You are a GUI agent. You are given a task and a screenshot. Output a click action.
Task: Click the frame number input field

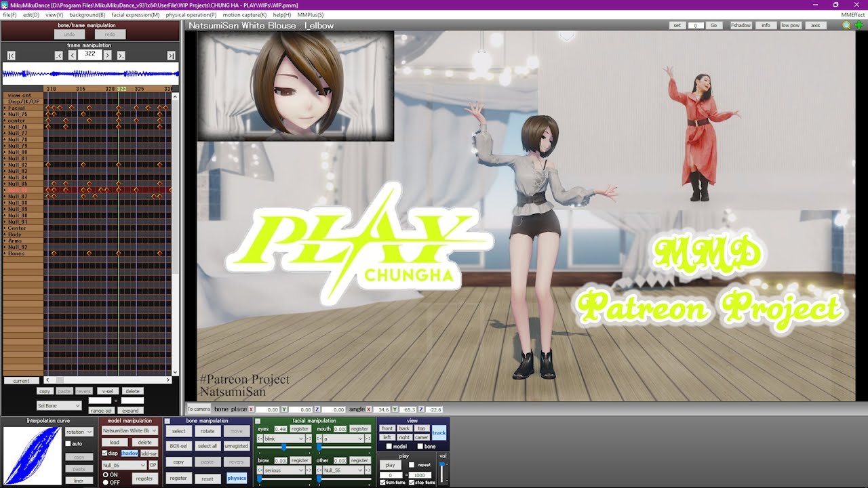[x=90, y=54]
